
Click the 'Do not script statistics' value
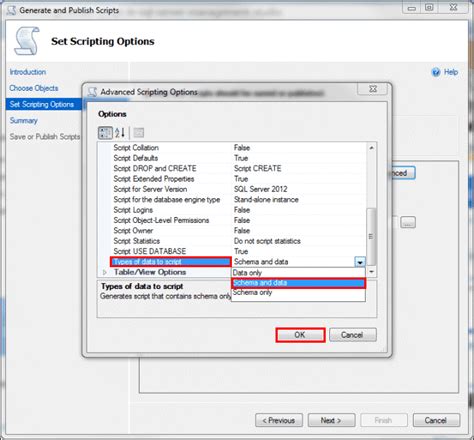click(x=299, y=241)
